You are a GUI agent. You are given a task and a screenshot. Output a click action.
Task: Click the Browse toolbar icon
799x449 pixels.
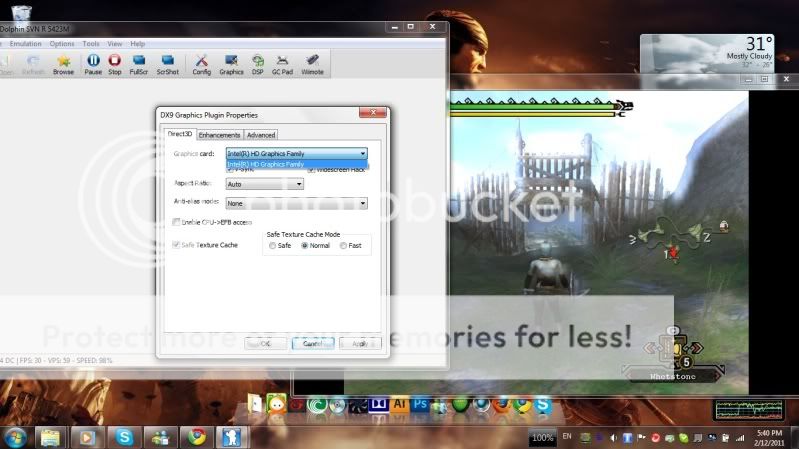[63, 64]
